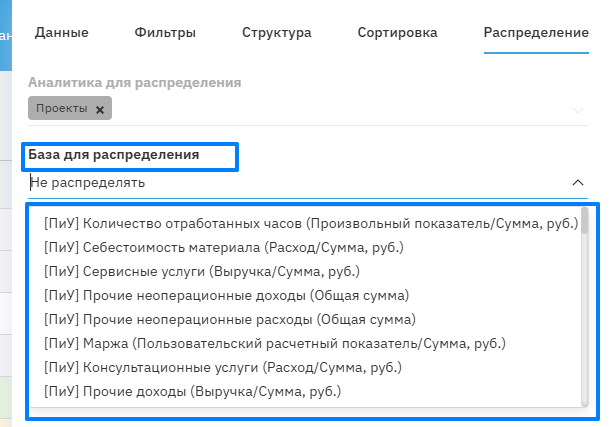Click the Проекты tag chip label

point(62,108)
